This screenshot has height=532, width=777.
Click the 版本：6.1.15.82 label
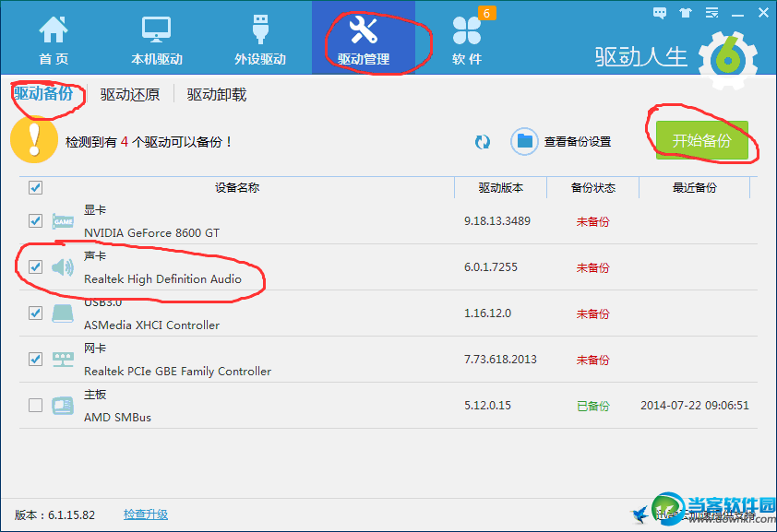click(x=54, y=514)
